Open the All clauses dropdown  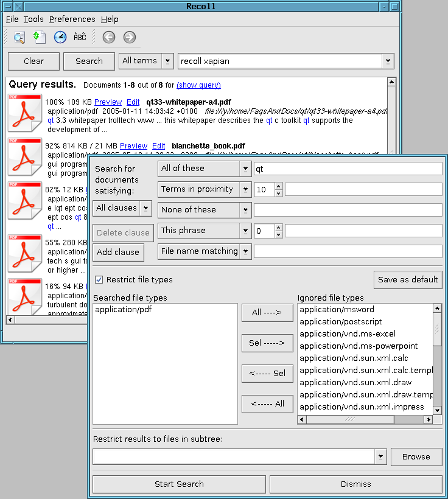(122, 208)
